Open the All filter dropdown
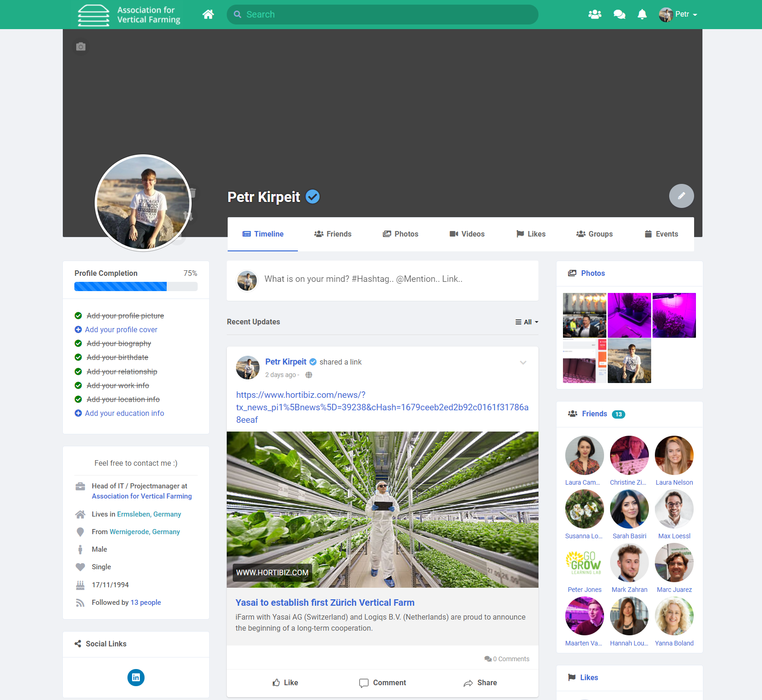Viewport: 762px width, 700px height. coord(527,322)
